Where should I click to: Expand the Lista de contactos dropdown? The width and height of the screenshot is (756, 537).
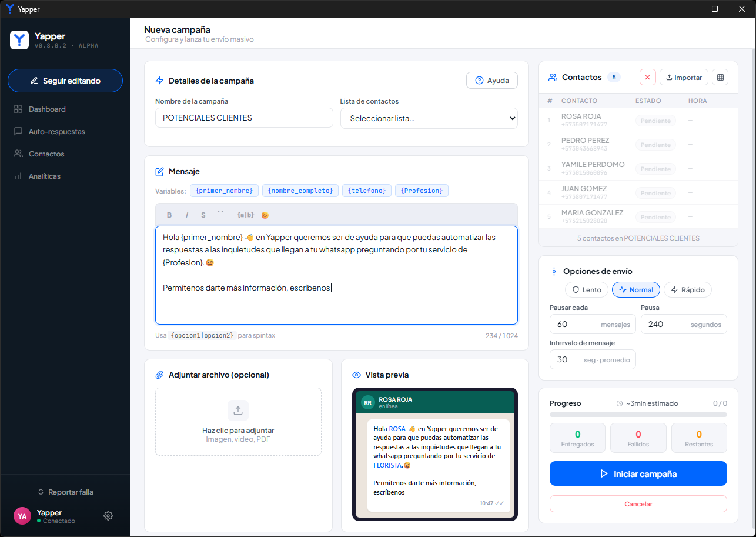tap(429, 118)
